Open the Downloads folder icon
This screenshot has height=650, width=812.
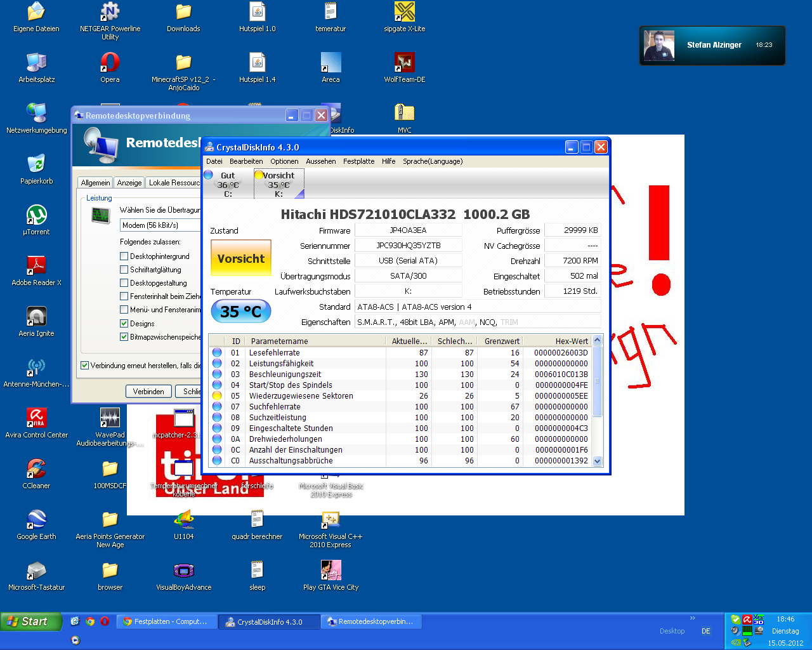[183, 17]
